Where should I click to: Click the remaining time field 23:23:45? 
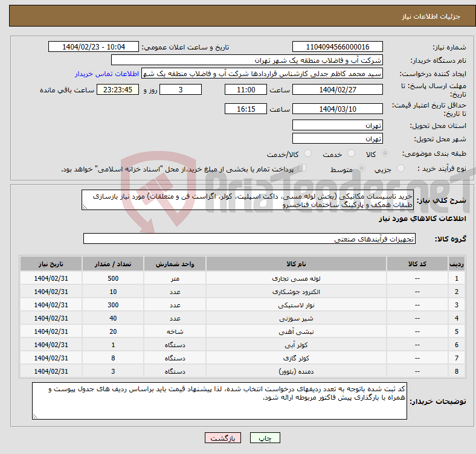[x=118, y=90]
